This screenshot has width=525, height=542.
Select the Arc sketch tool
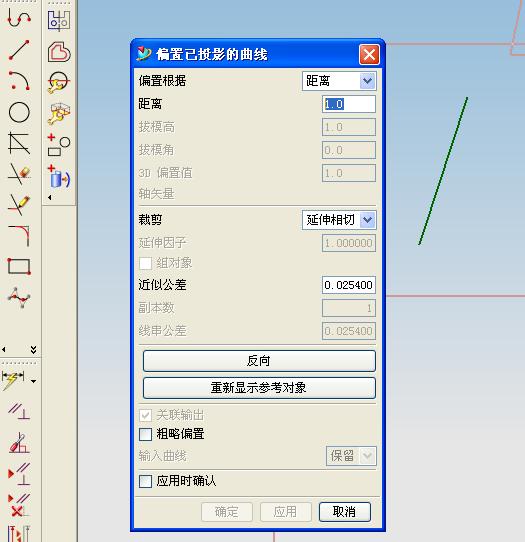pyautogui.click(x=19, y=81)
